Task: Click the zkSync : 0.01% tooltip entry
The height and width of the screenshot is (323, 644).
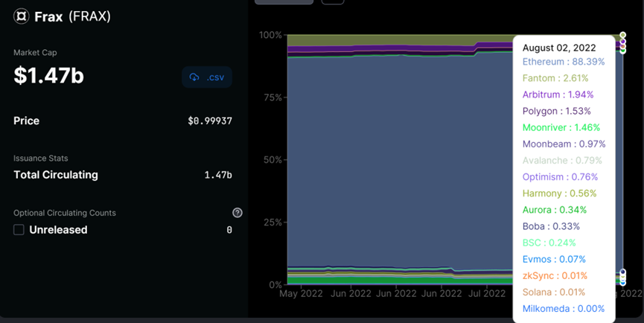Action: [x=555, y=275]
